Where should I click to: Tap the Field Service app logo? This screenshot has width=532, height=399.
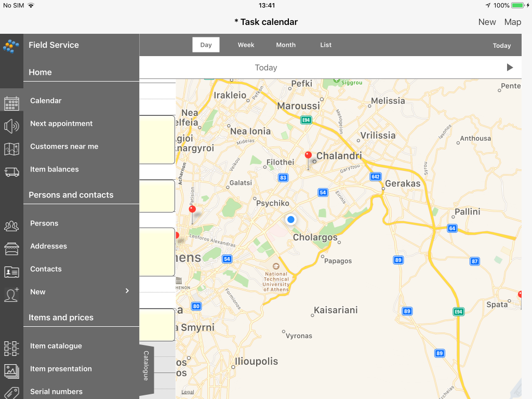click(11, 46)
